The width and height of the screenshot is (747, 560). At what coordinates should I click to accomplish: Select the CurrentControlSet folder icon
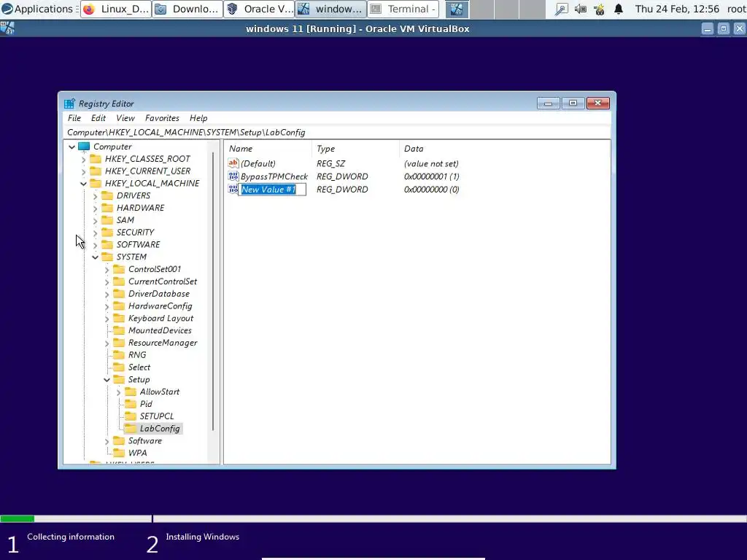point(119,281)
